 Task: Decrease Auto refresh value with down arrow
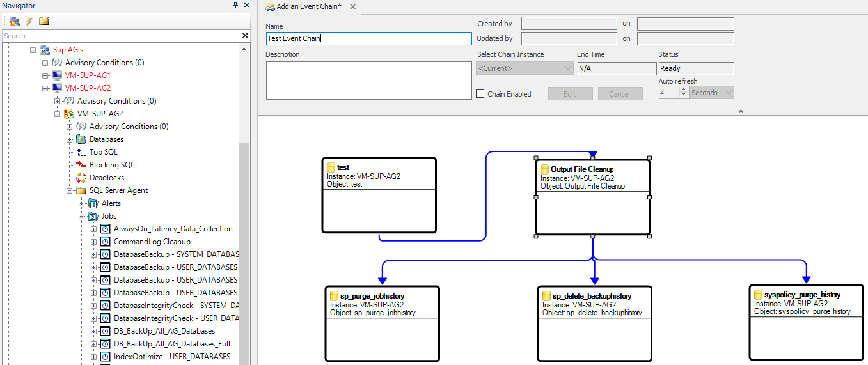(684, 96)
